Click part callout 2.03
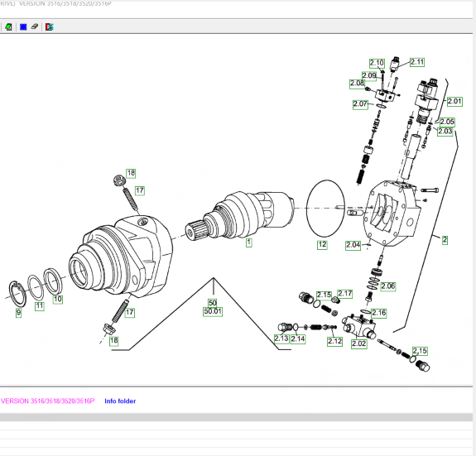The width and height of the screenshot is (476, 456). (445, 132)
